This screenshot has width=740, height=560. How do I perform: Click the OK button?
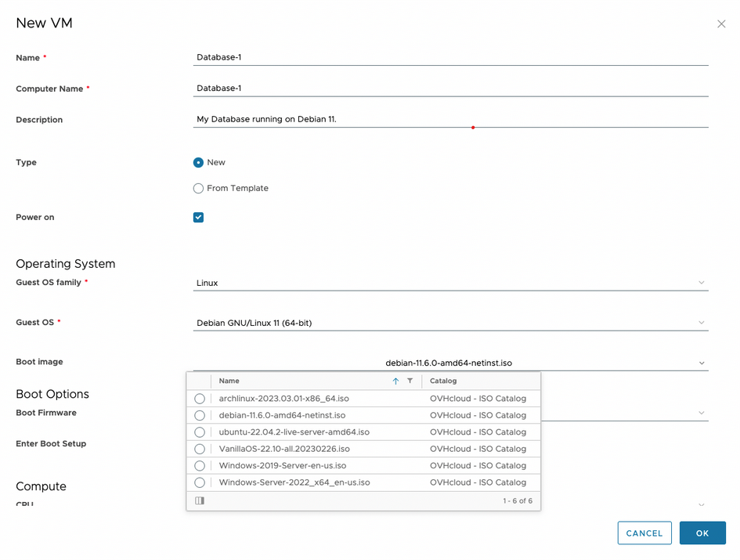tap(702, 533)
